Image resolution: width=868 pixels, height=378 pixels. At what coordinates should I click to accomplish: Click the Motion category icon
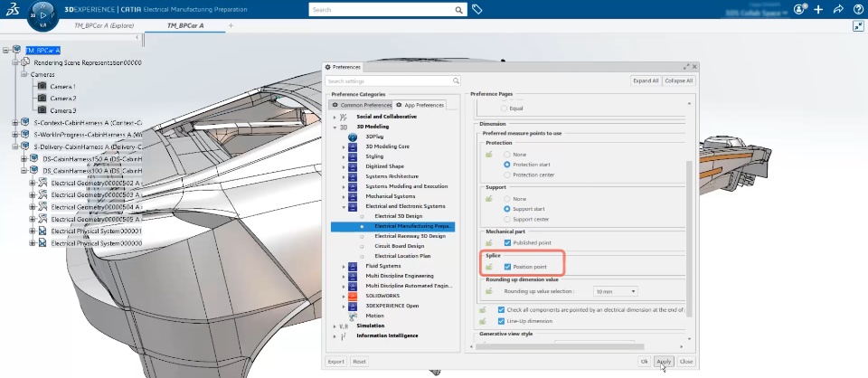tap(353, 316)
